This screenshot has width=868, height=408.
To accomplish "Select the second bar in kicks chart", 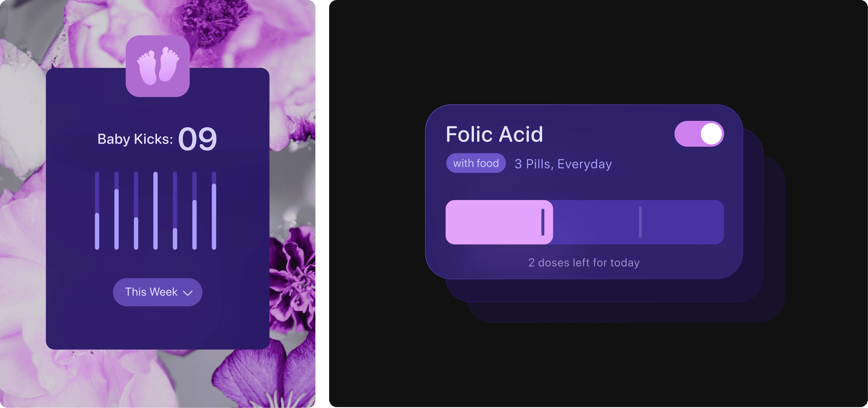I will [x=117, y=211].
